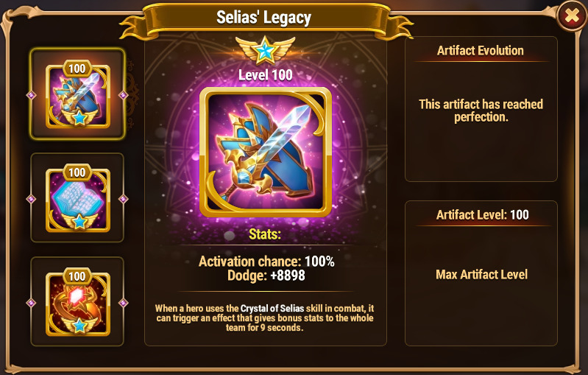Click the 'This artifact has reached perfection' message

coord(481,111)
